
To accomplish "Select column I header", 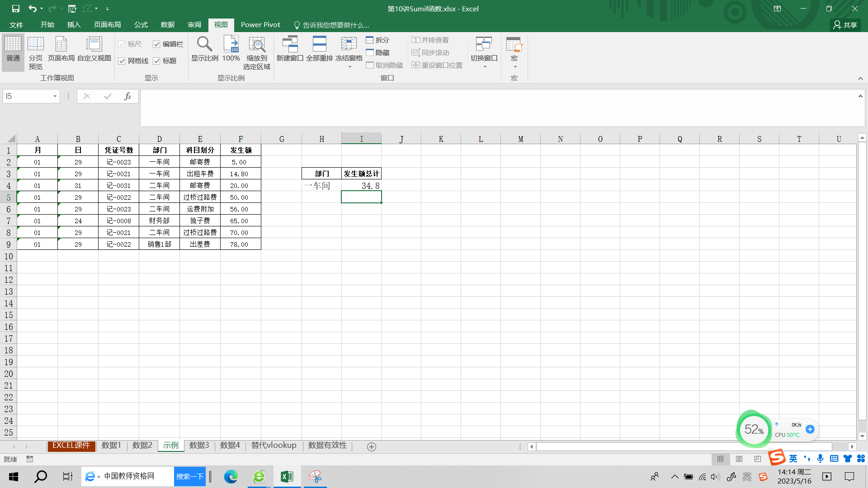I will coord(361,139).
